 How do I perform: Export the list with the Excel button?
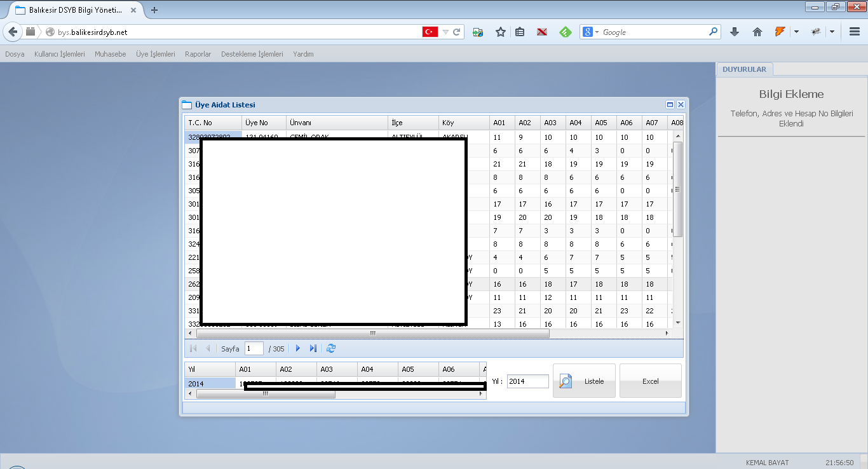tap(650, 381)
